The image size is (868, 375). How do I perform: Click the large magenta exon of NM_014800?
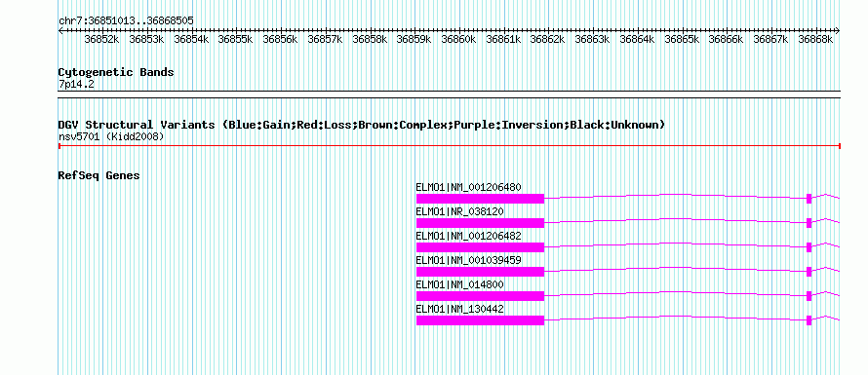pyautogui.click(x=480, y=296)
